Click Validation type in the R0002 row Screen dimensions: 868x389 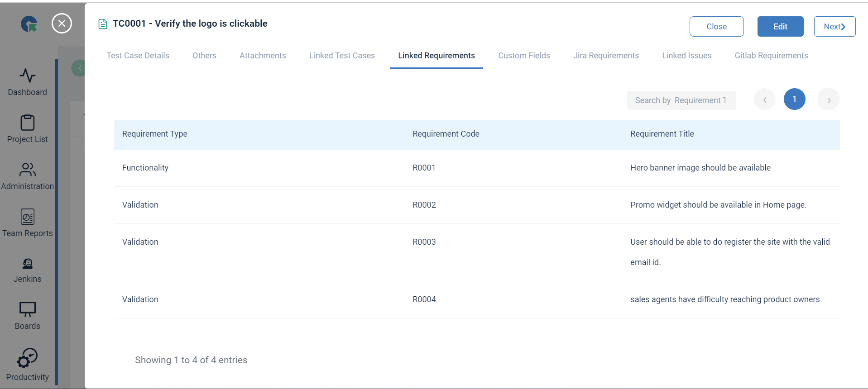[140, 205]
